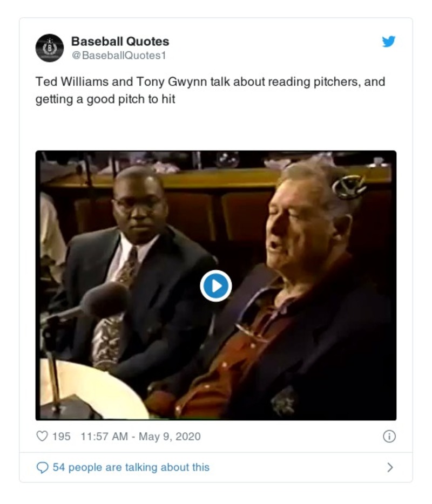Open the Baseball Quotes account name
The height and width of the screenshot is (504, 432).
click(120, 42)
